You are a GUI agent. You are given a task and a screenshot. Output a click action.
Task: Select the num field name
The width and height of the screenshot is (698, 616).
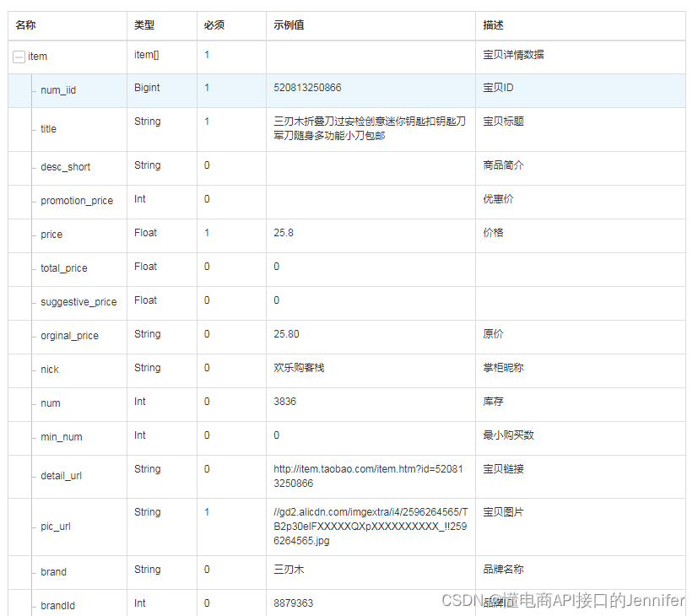[51, 403]
